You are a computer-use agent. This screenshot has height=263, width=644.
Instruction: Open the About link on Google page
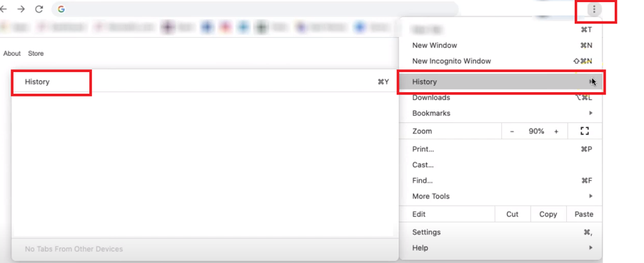pyautogui.click(x=12, y=54)
